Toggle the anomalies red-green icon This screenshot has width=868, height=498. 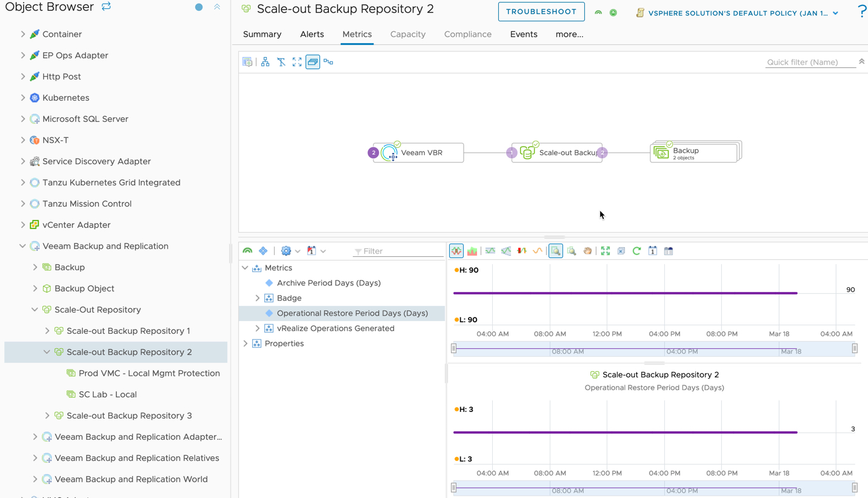tap(522, 251)
